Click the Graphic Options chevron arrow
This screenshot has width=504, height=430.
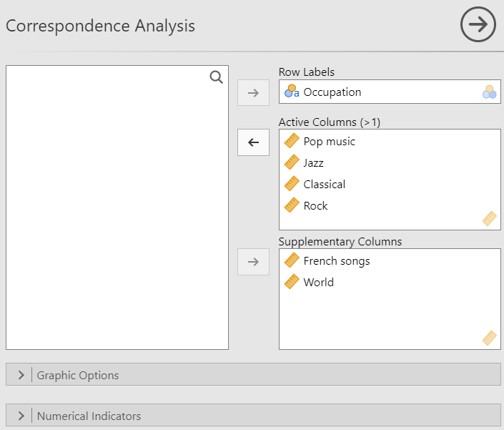tap(21, 375)
